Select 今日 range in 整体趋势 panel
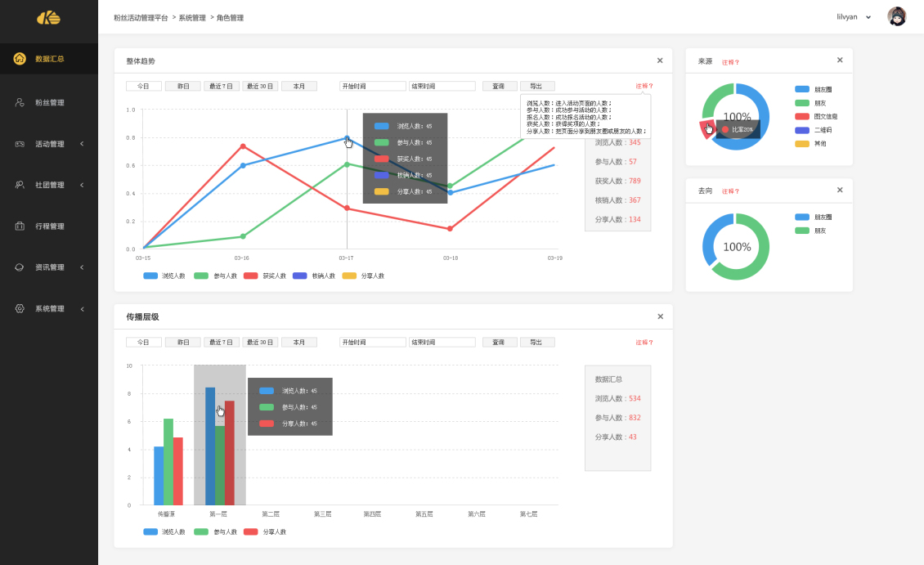The image size is (924, 565). click(143, 86)
